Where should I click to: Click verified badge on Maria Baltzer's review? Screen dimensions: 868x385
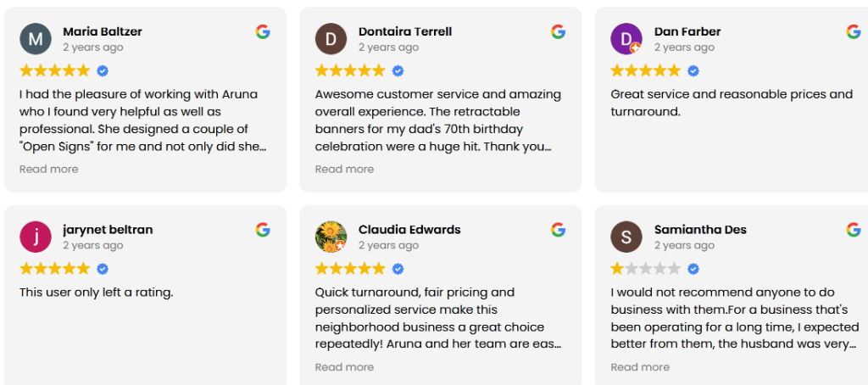[103, 71]
